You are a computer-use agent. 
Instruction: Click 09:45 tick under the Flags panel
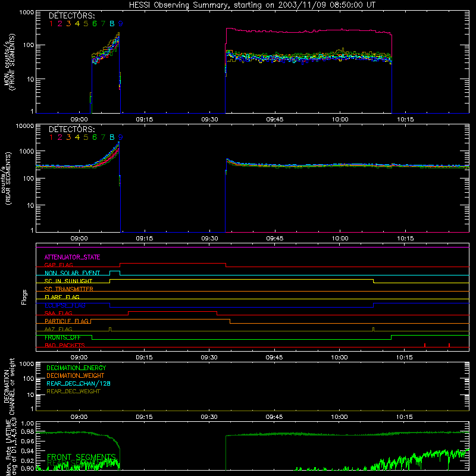point(274,358)
